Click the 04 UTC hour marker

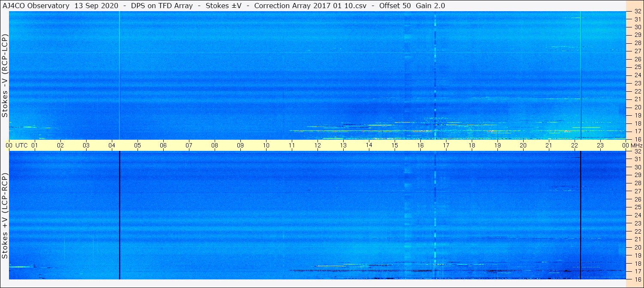(x=112, y=145)
